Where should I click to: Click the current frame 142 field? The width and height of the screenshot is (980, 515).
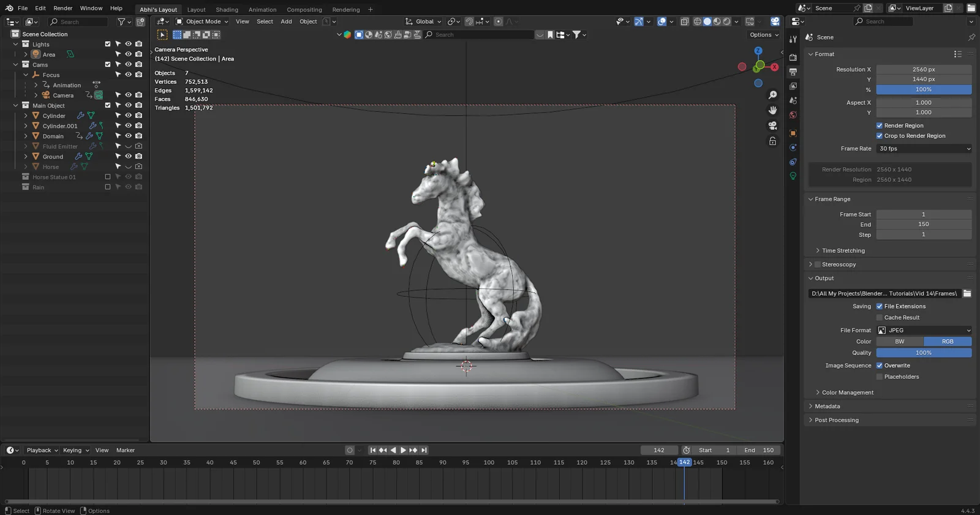(659, 450)
